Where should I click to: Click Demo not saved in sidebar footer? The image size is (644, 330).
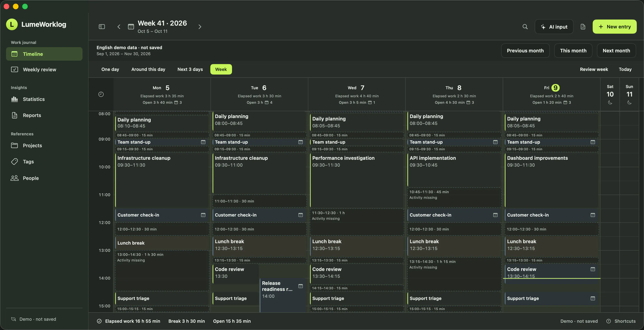coord(34,319)
